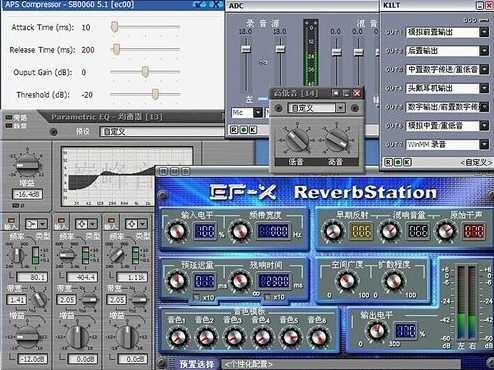Open the OUT1 模拟前置输出 dropdown
Screen dimensions: 494x370
pos(484,32)
